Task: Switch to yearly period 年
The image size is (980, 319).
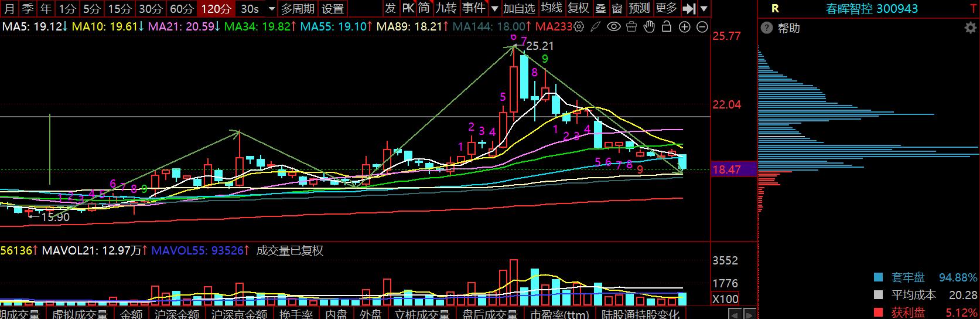Action: [46, 9]
